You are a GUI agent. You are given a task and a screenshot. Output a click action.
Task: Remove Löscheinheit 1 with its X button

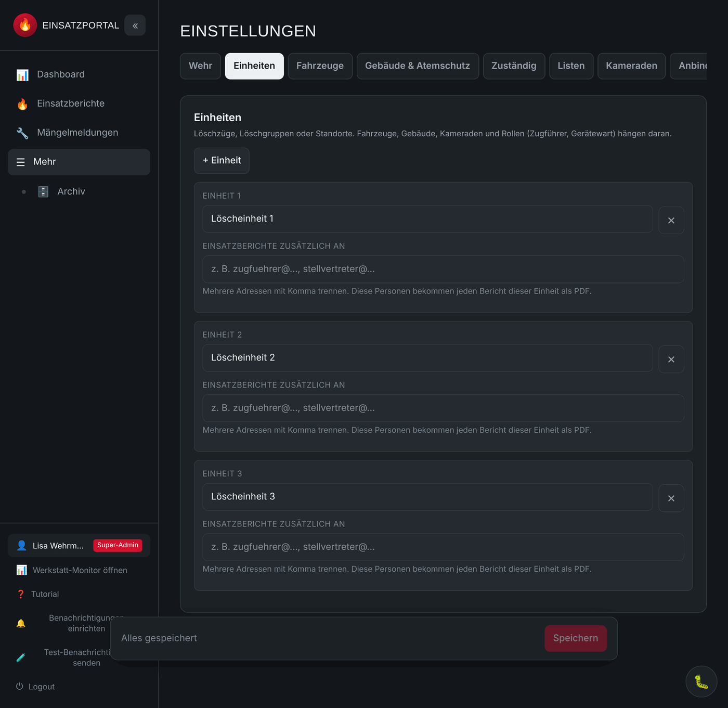(671, 221)
